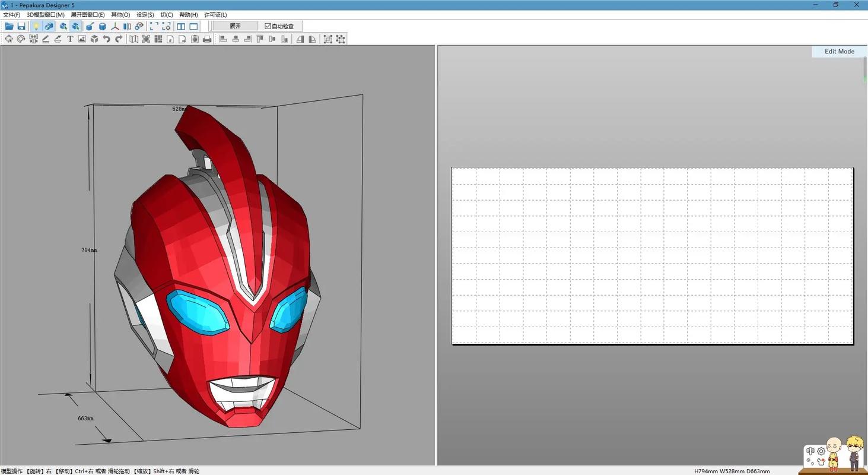868x475 pixels.
Task: Open the 文件(F) menu
Action: pyautogui.click(x=12, y=15)
